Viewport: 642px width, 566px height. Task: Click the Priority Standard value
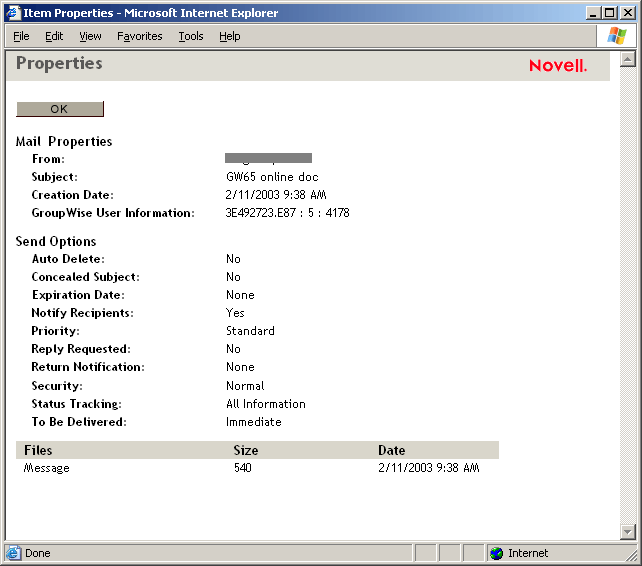pyautogui.click(x=251, y=331)
